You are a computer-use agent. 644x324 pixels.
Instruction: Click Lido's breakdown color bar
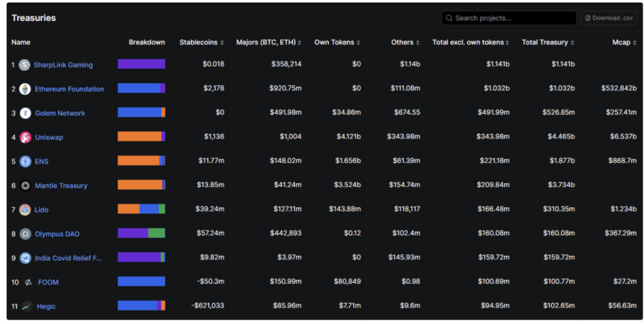(x=141, y=210)
